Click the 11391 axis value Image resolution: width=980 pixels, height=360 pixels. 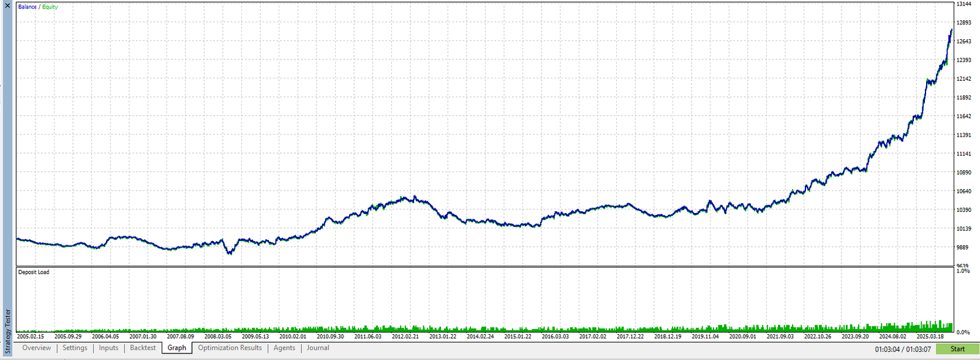(964, 135)
